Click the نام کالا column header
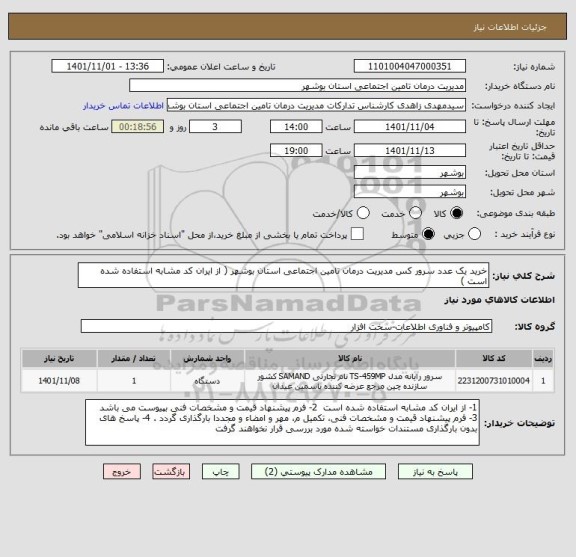576x557 pixels. (x=350, y=359)
